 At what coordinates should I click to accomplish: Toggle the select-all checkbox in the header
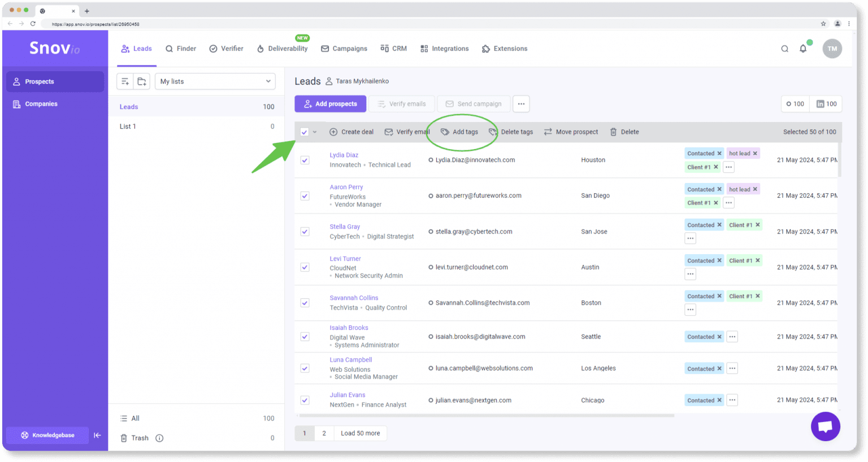pos(304,131)
